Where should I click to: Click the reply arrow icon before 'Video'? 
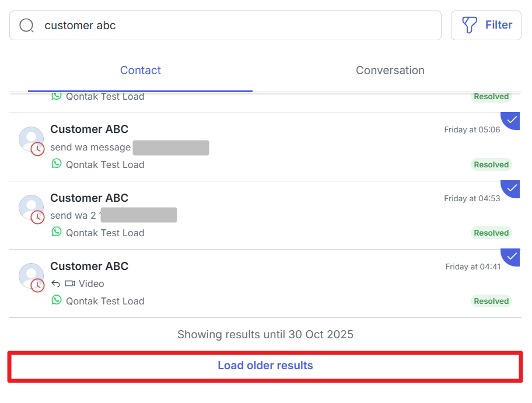56,284
